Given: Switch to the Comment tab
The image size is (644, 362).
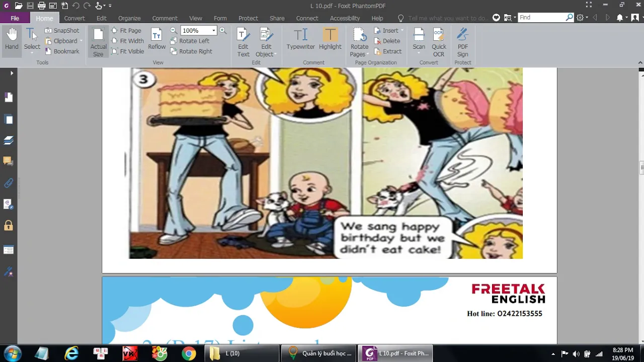Looking at the screenshot, I should click(165, 18).
